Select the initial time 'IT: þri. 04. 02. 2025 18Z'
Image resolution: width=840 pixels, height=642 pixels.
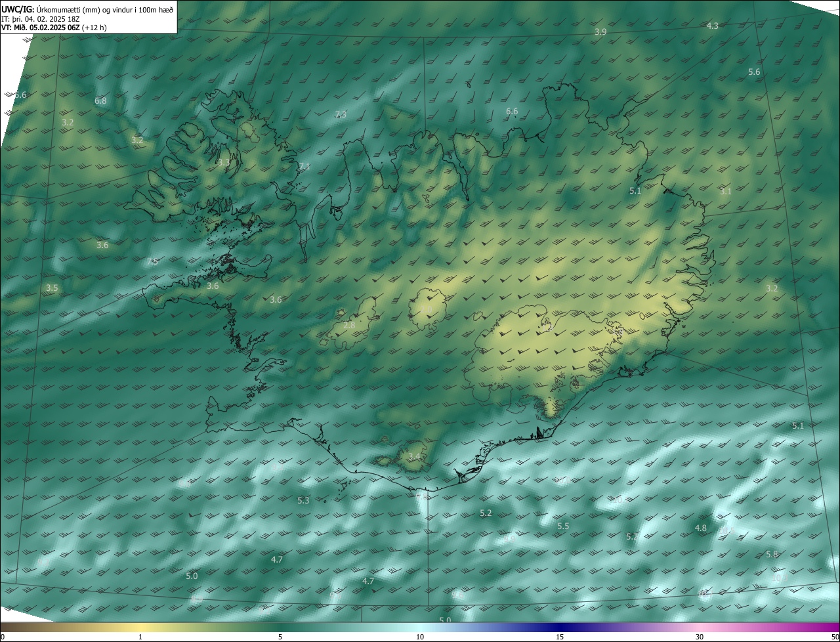coord(42,19)
